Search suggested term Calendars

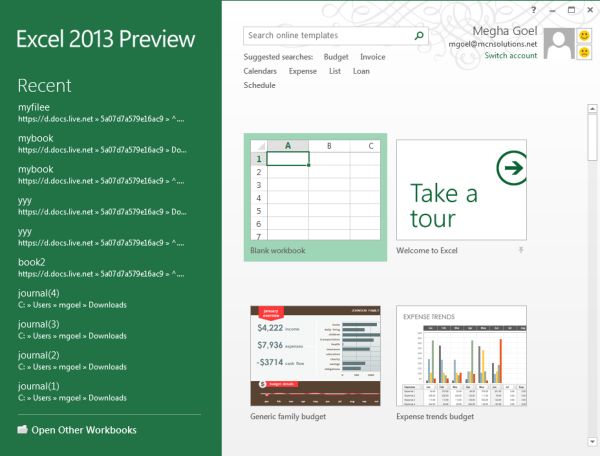(260, 71)
